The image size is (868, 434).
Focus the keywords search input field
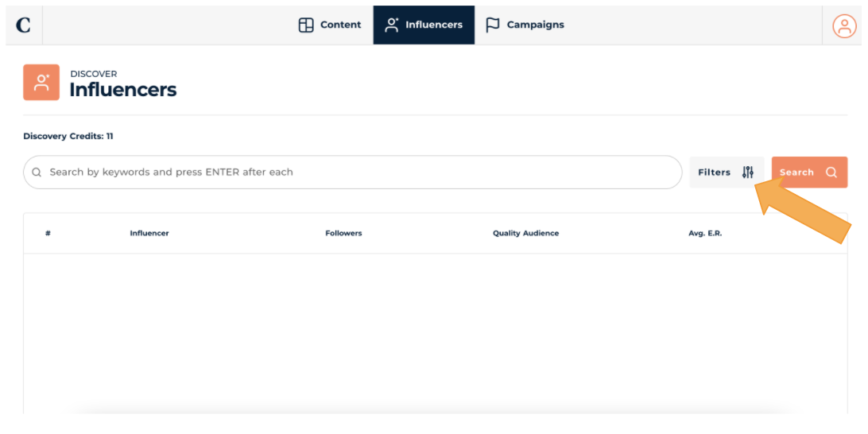(x=358, y=172)
